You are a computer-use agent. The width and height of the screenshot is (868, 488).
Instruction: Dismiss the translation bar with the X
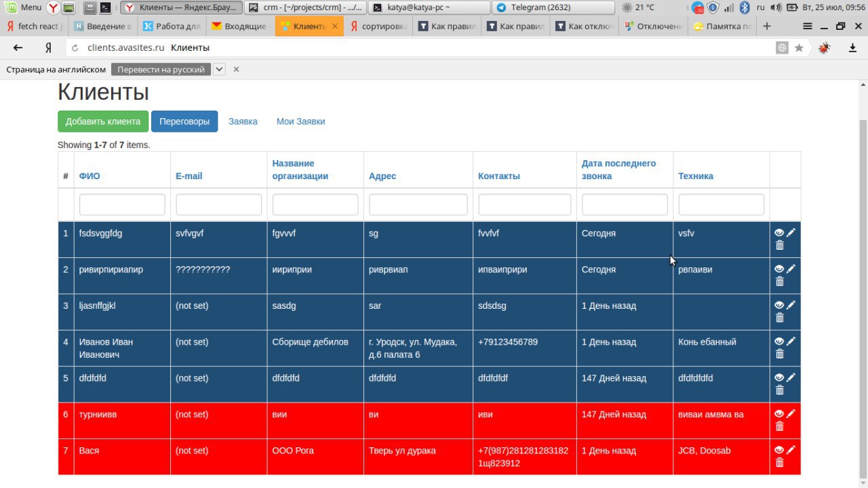[x=236, y=69]
